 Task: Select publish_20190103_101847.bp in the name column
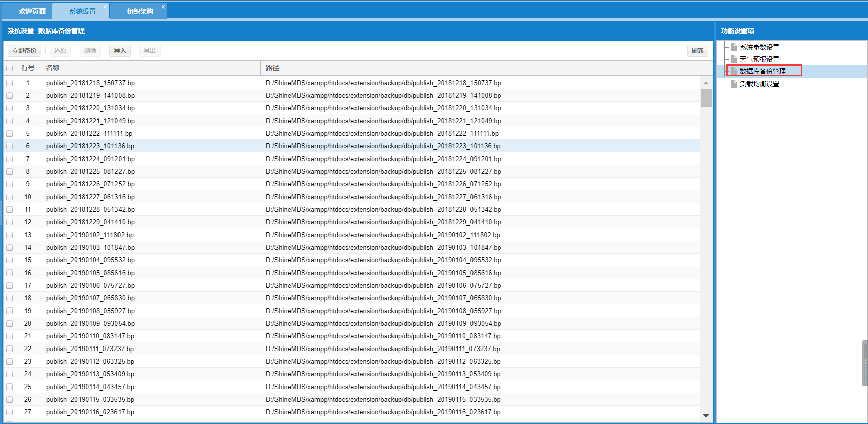tap(90, 247)
